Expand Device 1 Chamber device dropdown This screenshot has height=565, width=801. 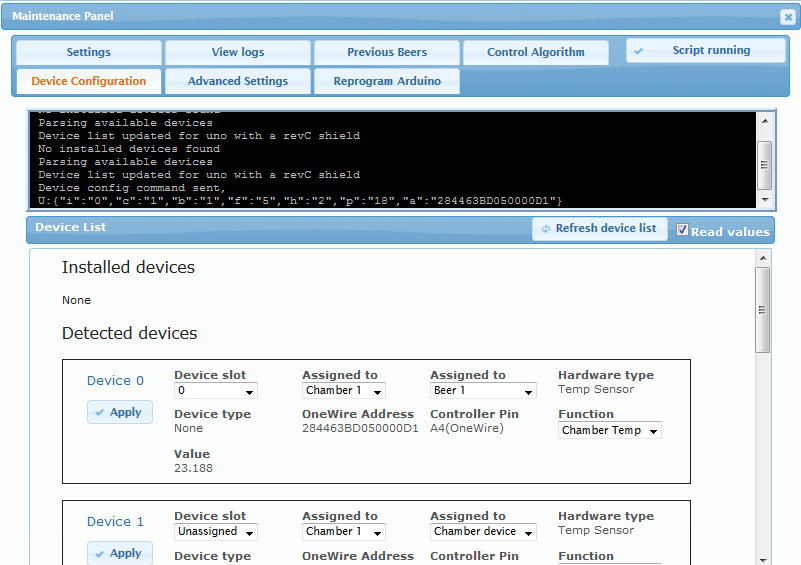(x=483, y=532)
